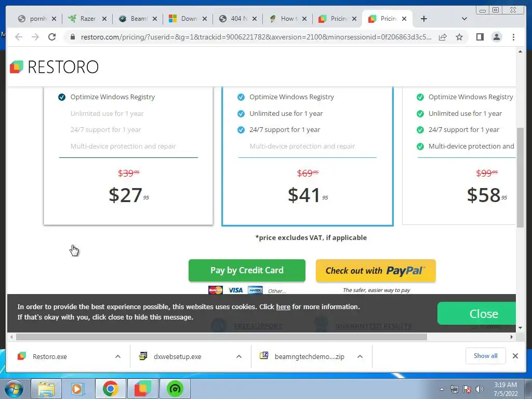Check out with PayPal
532x399 pixels.
click(x=376, y=271)
